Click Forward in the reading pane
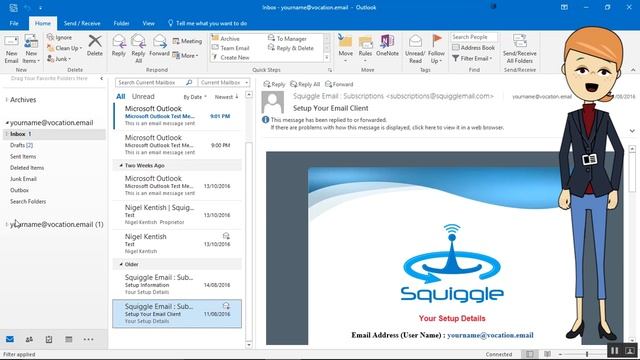 339,84
